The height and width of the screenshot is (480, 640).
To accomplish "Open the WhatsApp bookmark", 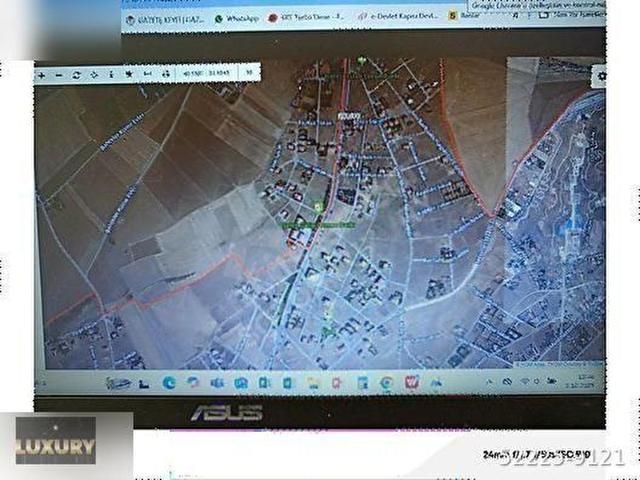I will [237, 19].
